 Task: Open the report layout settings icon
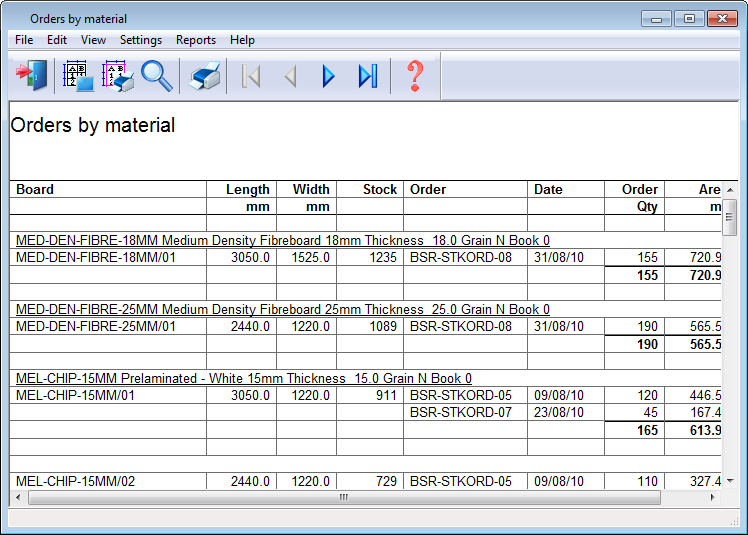pos(78,76)
